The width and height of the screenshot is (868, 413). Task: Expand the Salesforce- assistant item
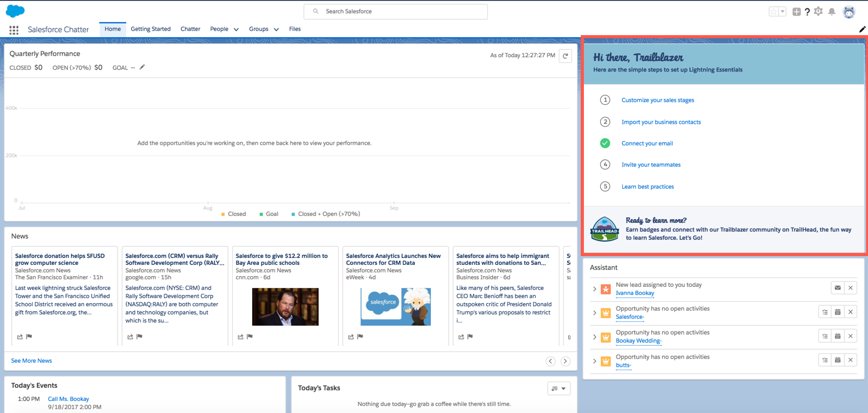[x=595, y=313]
